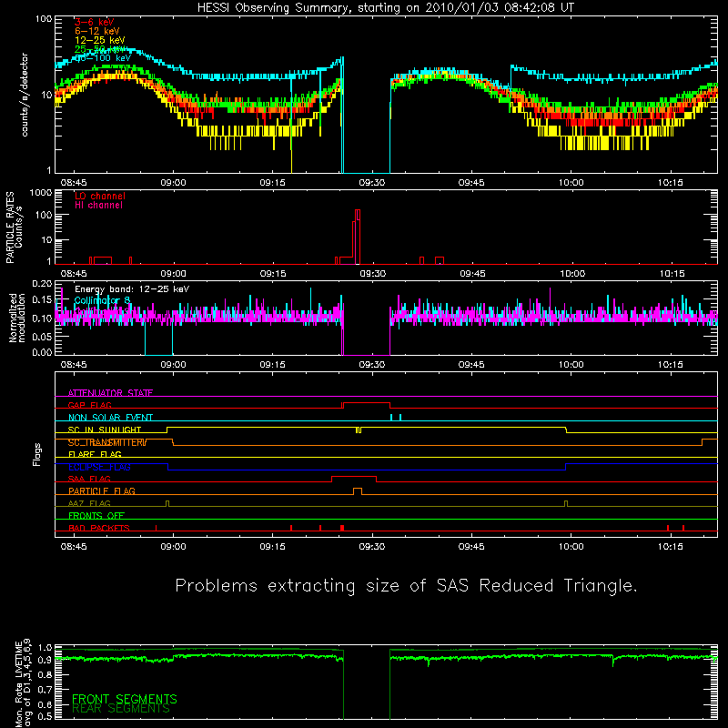Click the dim A47_FLAG label
The image size is (728, 728).
coord(89,503)
